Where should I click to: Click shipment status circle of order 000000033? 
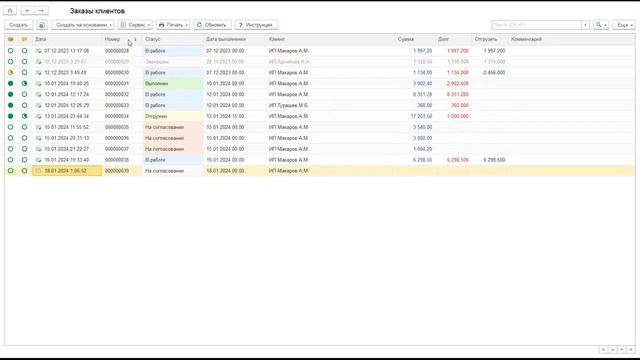click(24, 105)
